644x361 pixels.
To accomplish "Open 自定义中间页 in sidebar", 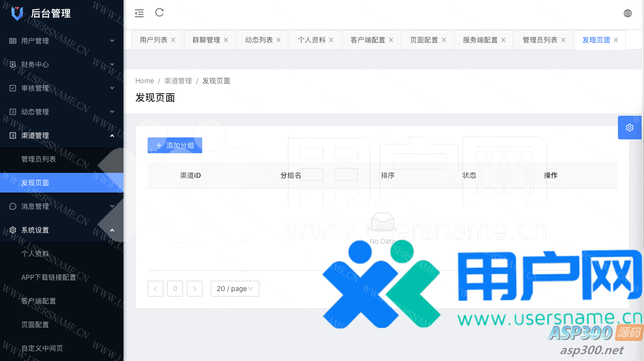I will [x=61, y=348].
